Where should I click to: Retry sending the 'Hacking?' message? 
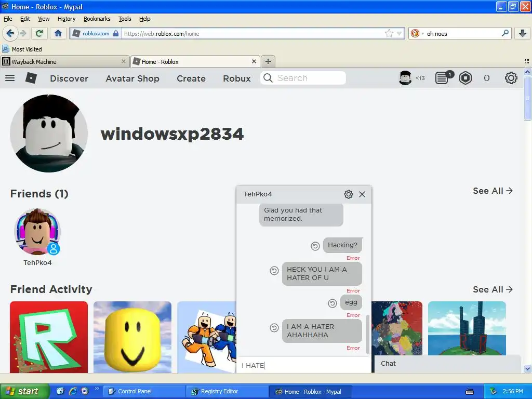click(x=315, y=246)
